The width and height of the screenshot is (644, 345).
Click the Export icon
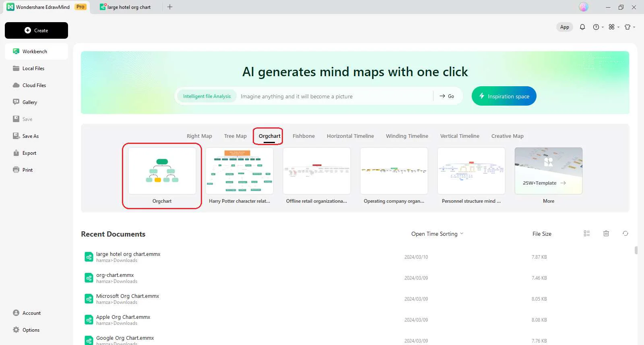(x=16, y=153)
